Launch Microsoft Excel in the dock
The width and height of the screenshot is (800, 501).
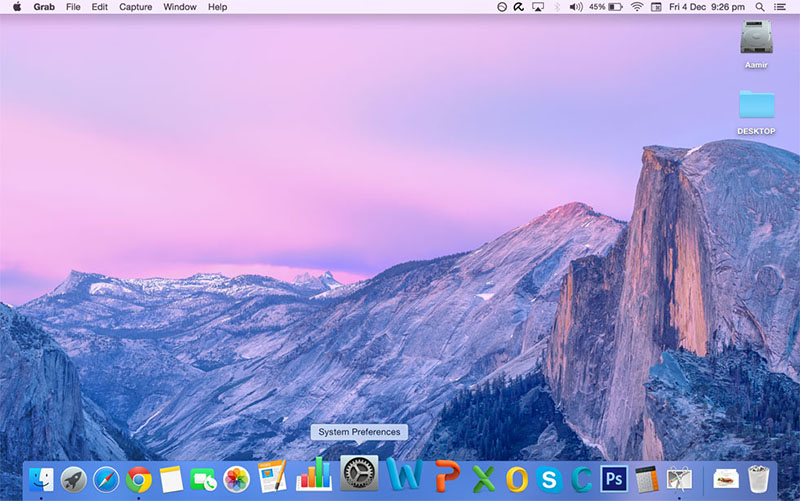[x=483, y=479]
